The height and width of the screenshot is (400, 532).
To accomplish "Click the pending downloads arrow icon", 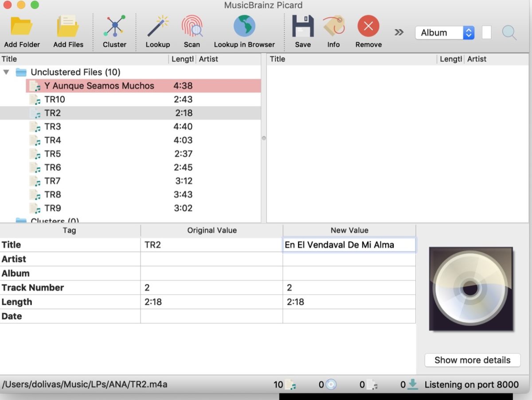I will point(413,384).
